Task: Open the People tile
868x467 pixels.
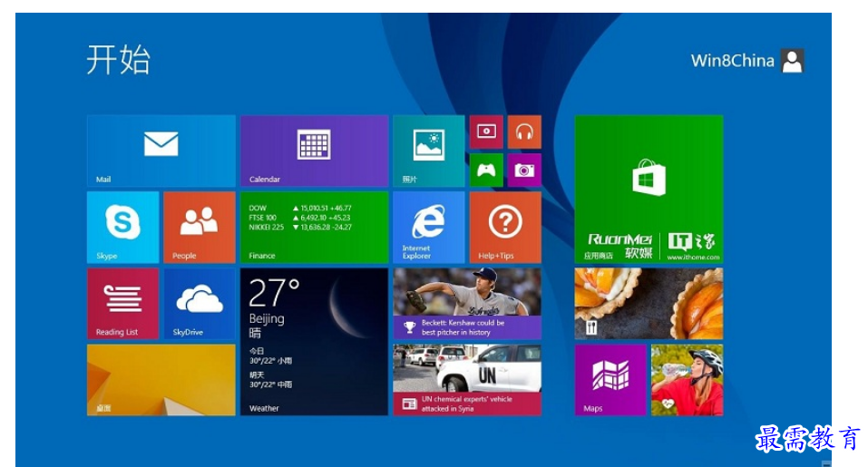Action: (x=200, y=227)
